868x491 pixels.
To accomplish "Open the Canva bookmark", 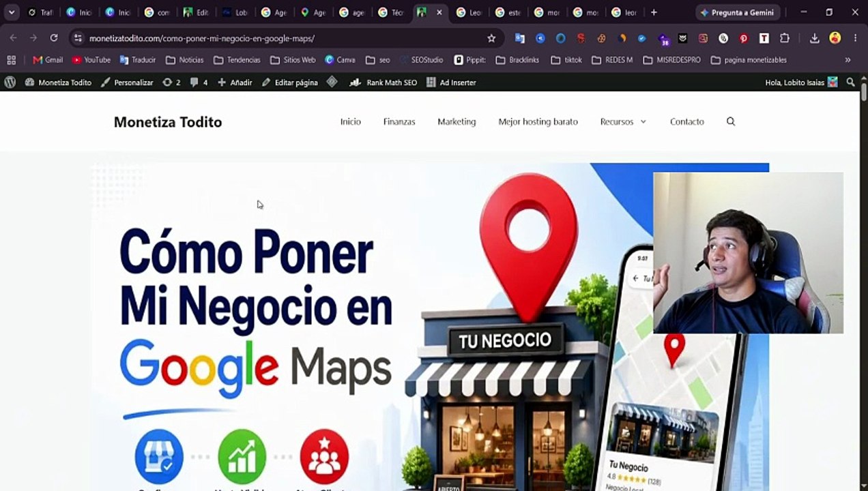I will click(340, 60).
